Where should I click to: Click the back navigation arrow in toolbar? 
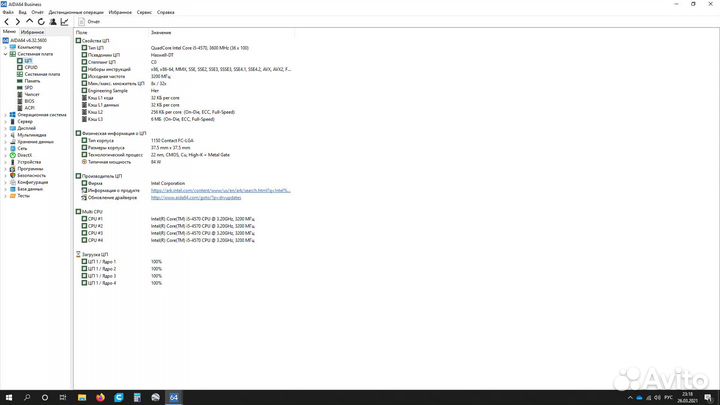tap(5, 21)
